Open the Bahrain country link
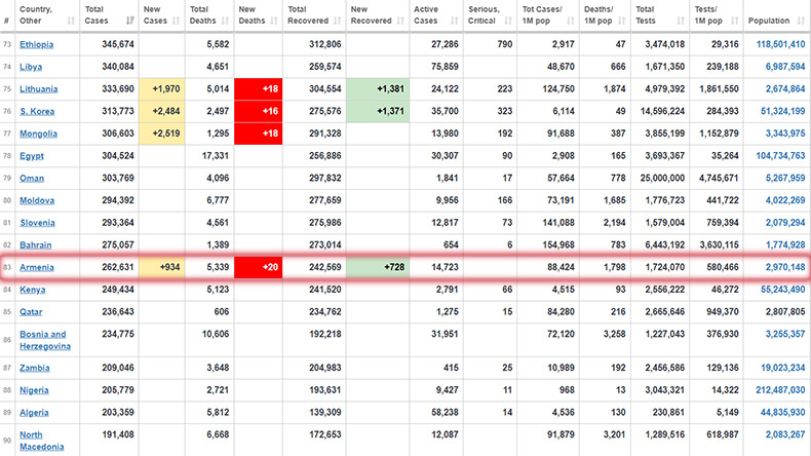 (35, 245)
